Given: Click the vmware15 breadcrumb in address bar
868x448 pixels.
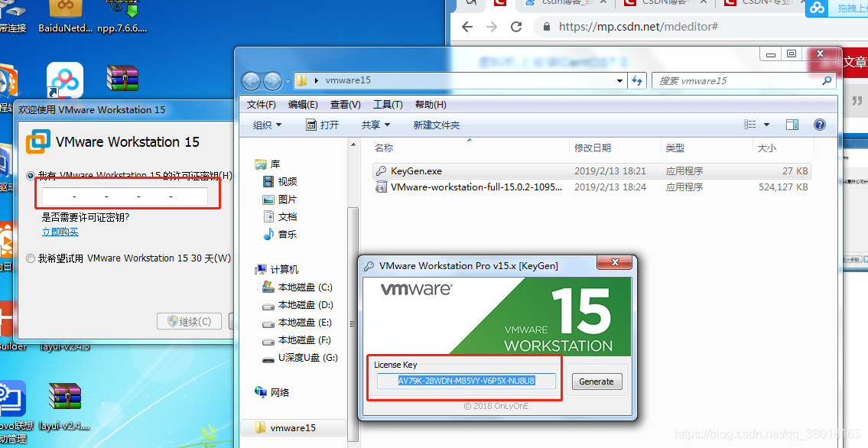Looking at the screenshot, I should coord(348,81).
